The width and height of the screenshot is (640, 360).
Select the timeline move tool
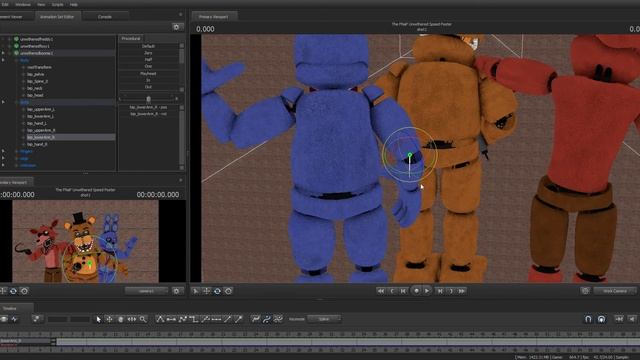109,319
